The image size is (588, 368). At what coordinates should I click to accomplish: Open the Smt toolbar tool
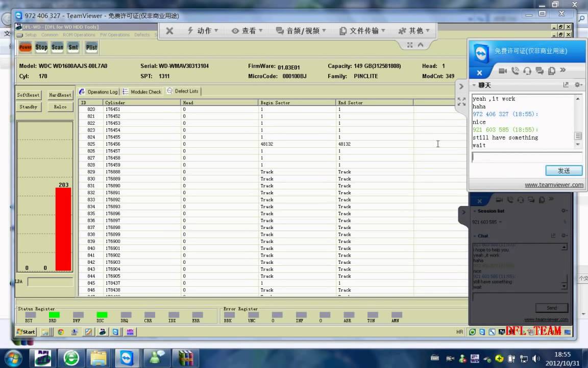pos(73,48)
